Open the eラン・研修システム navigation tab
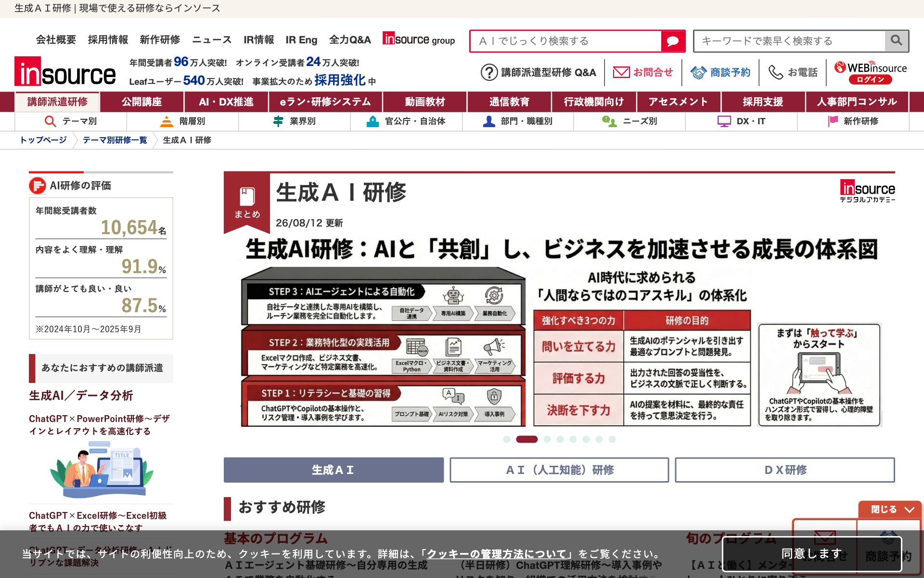The width and height of the screenshot is (924, 578). (325, 102)
